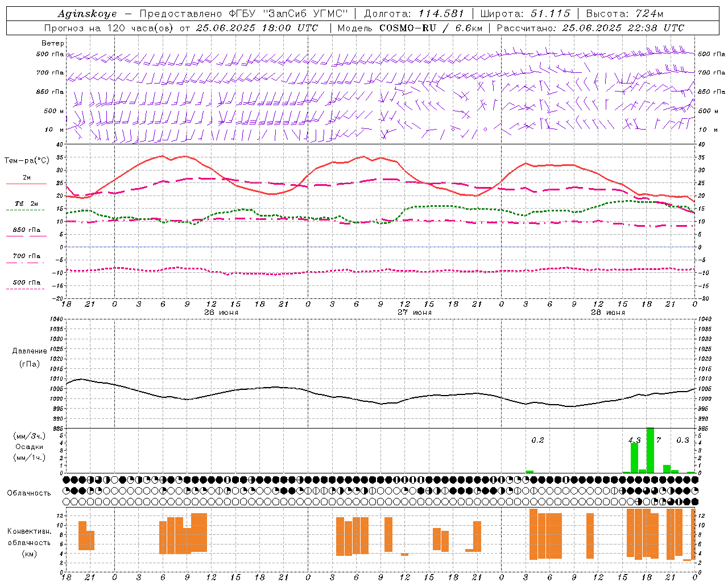Click the 4.3 precipitation amount value
Viewport: 728px width, 582px height.
(634, 440)
